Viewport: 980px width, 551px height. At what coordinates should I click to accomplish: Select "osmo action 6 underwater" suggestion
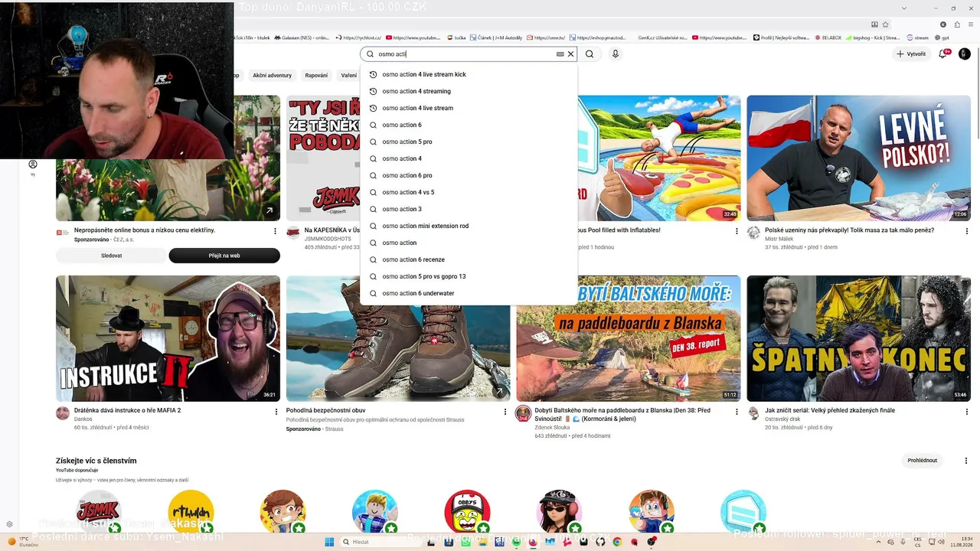[x=469, y=293]
